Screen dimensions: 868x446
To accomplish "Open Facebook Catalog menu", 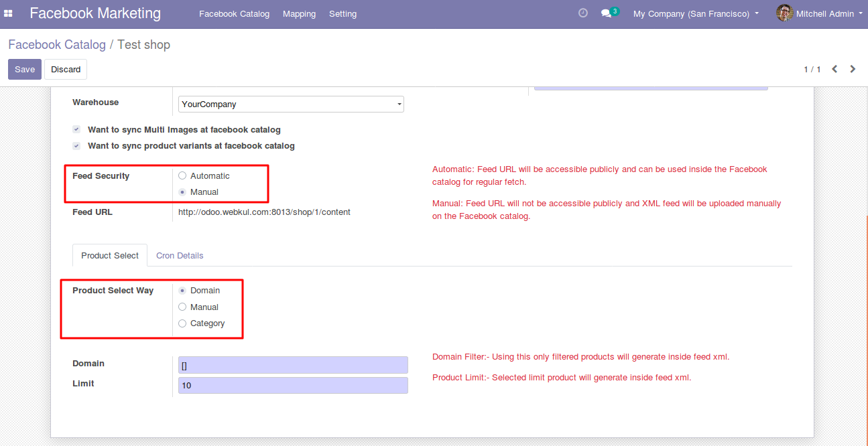I will pos(234,13).
